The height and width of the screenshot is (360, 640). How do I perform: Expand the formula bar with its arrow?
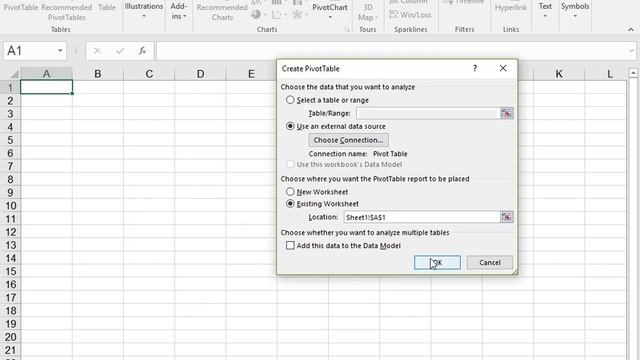click(632, 51)
